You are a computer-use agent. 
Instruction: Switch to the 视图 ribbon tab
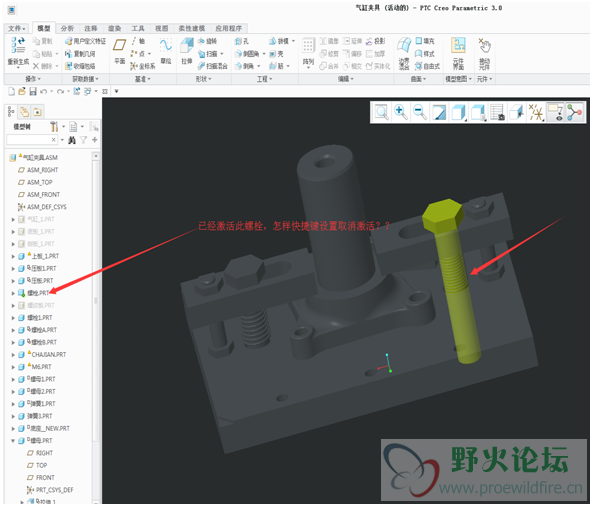pyautogui.click(x=162, y=28)
